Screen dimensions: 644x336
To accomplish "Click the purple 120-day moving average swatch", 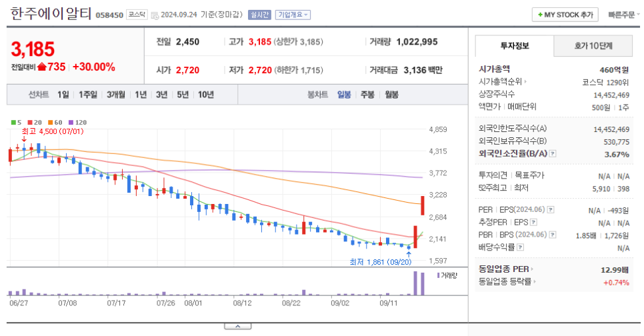I will coord(71,123).
